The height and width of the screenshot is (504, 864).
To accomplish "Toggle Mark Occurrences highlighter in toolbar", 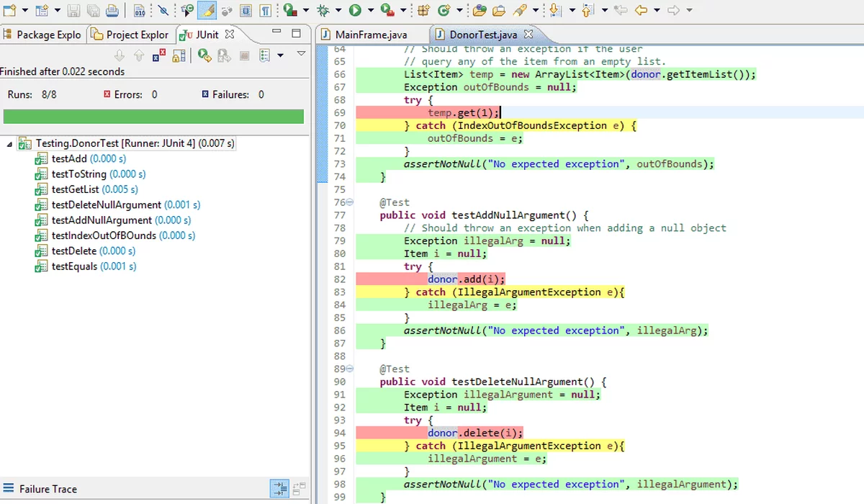I will (x=207, y=10).
